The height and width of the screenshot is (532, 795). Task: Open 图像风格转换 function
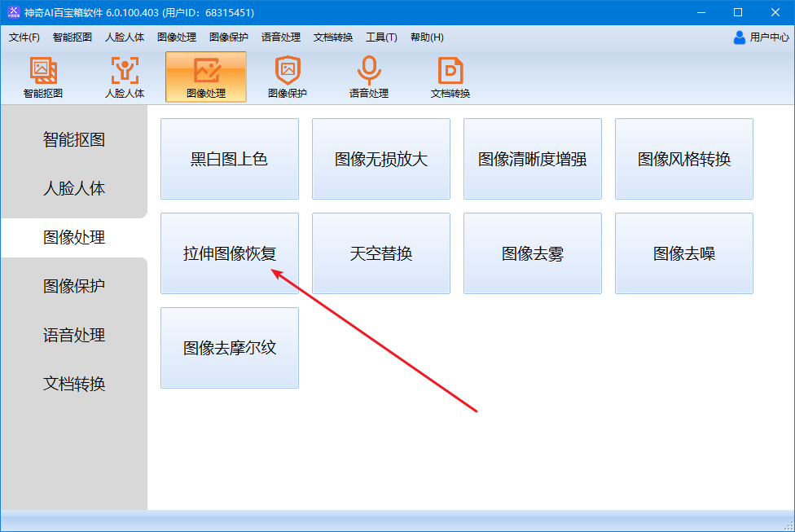(684, 159)
